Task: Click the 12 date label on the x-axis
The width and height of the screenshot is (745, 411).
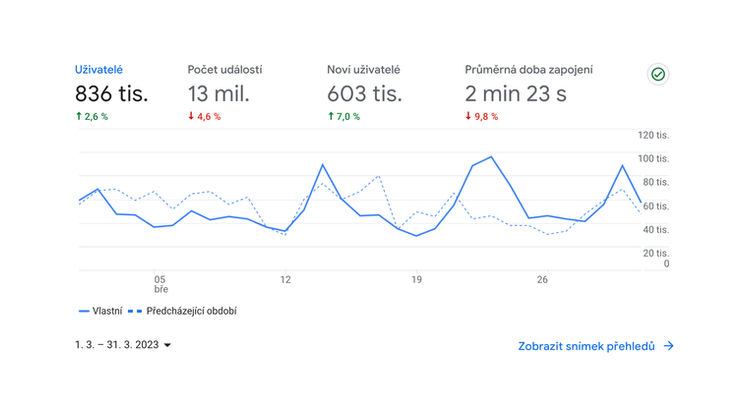Action: point(286,279)
